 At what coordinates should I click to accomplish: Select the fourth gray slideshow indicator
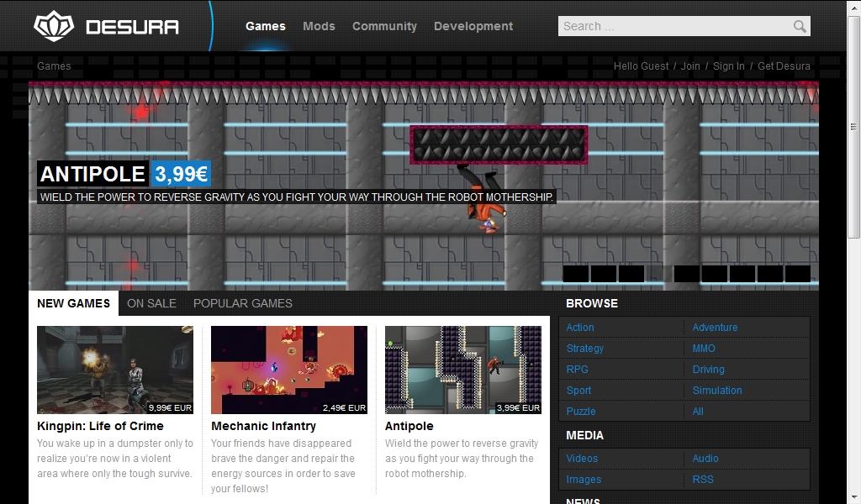click(x=659, y=274)
